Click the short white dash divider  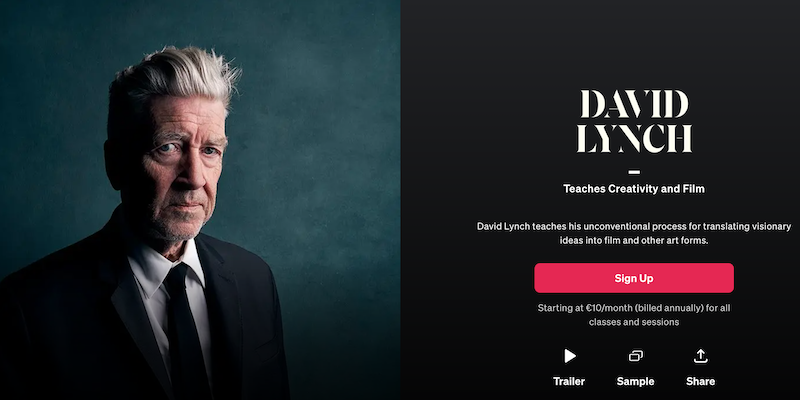click(634, 172)
